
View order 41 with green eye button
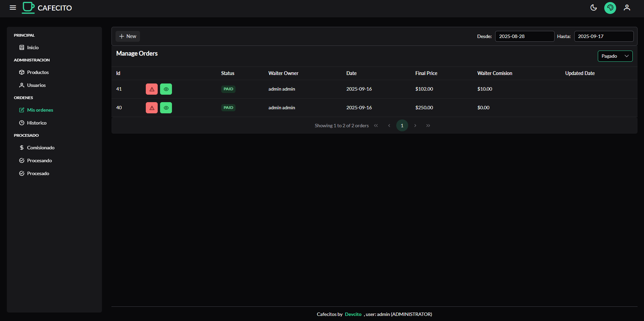point(166,89)
